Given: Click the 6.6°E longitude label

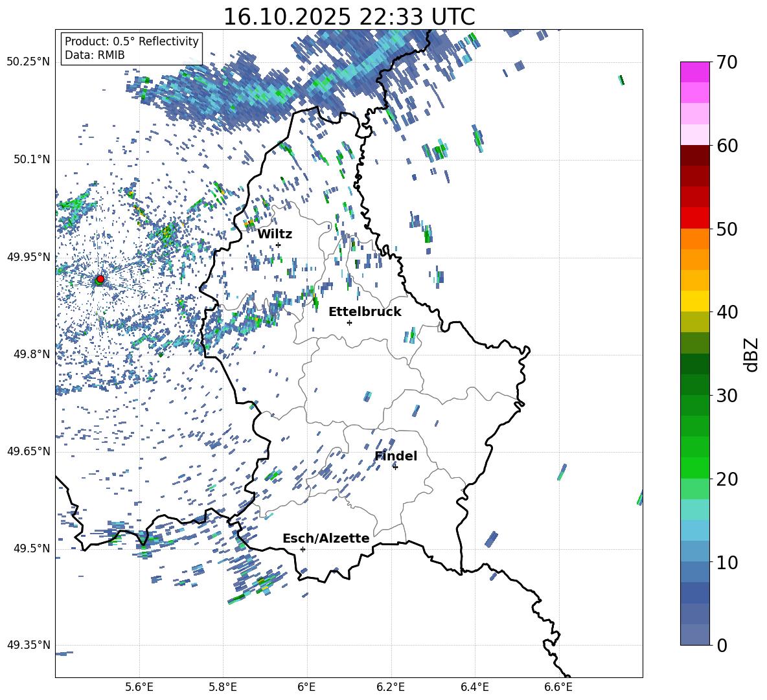Looking at the screenshot, I should coord(558,687).
